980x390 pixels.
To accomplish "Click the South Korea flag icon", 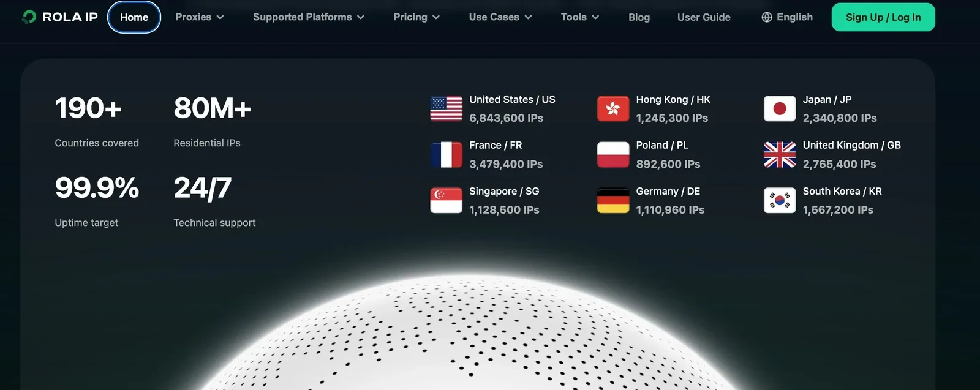I will click(x=780, y=200).
